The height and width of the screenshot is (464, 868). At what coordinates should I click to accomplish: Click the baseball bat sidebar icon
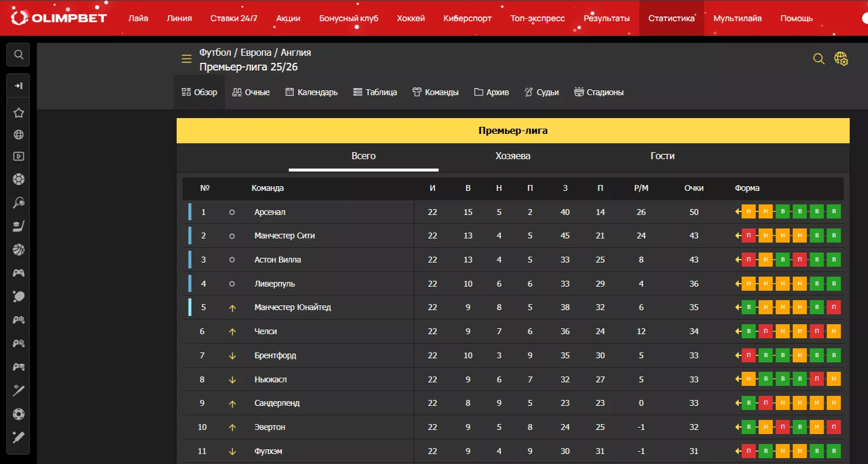pyautogui.click(x=19, y=391)
